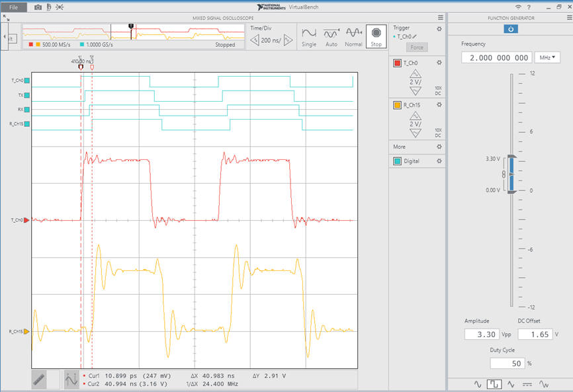Toggle the Function Generator power button
This screenshot has width=573, height=392.
pyautogui.click(x=511, y=29)
